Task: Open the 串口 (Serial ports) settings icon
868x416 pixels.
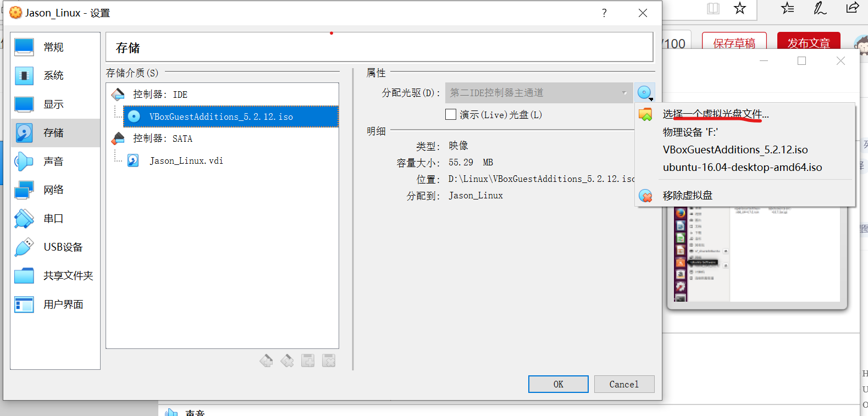Action: point(24,219)
